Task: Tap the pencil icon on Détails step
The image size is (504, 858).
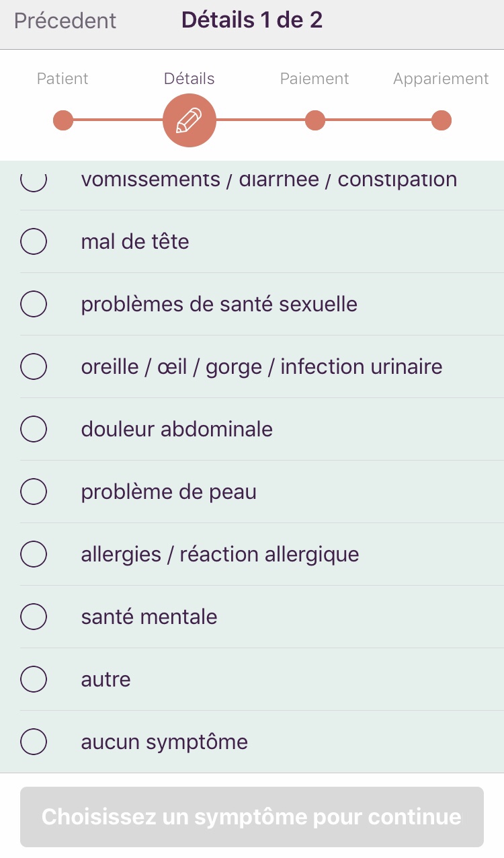Action: (190, 121)
